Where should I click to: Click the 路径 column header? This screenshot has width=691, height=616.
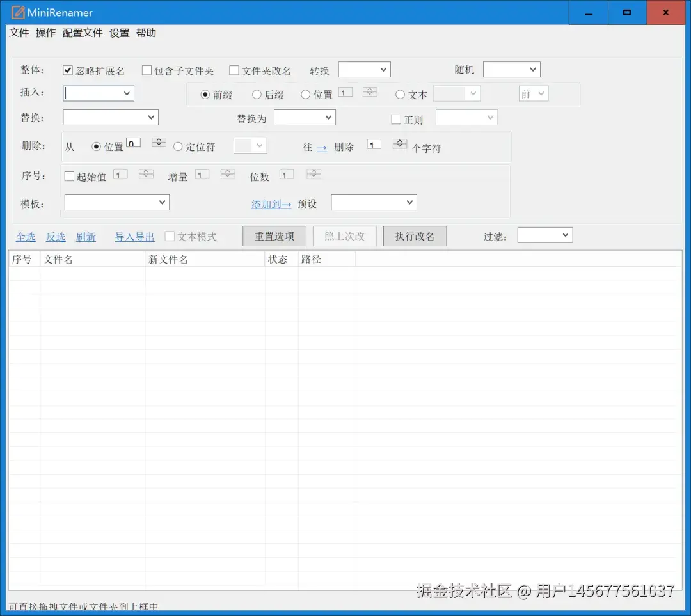click(326, 259)
